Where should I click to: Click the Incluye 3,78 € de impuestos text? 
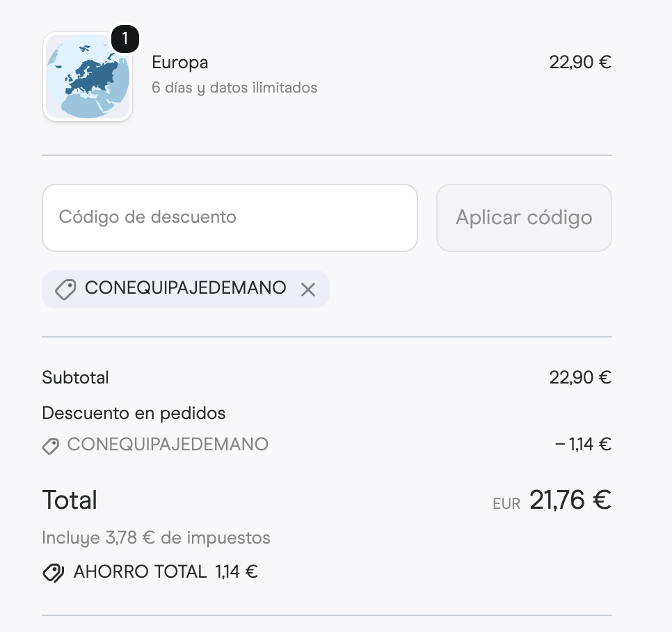click(157, 537)
